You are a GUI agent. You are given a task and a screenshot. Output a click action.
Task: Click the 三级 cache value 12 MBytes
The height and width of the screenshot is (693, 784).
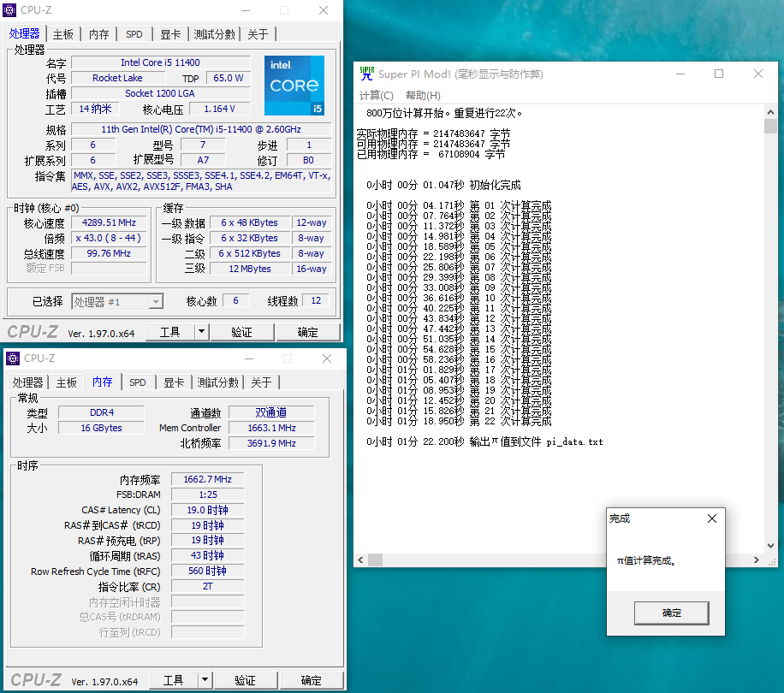(250, 269)
